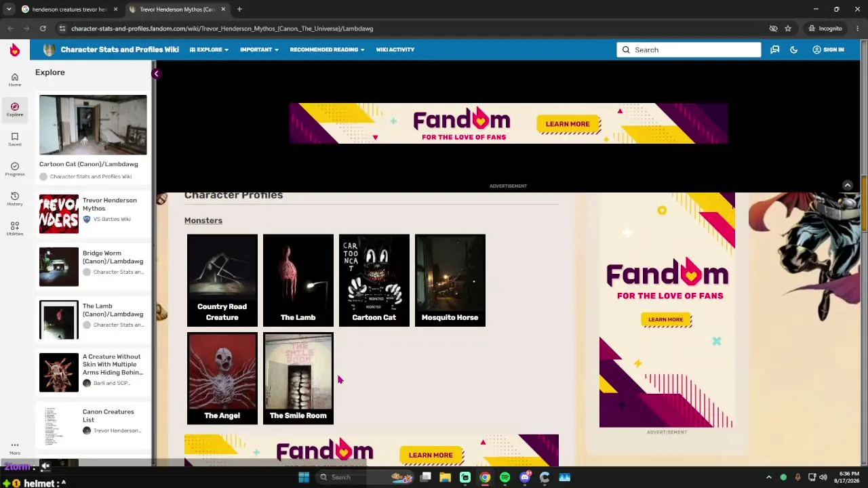Open A Creature Without Skin article
Image resolution: width=868 pixels, height=488 pixels.
point(92,372)
